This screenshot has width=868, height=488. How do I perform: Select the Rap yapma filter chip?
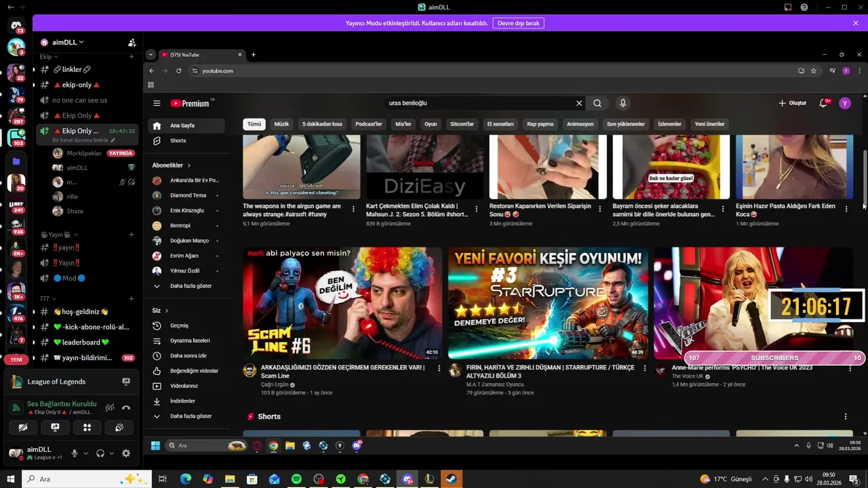(x=540, y=124)
